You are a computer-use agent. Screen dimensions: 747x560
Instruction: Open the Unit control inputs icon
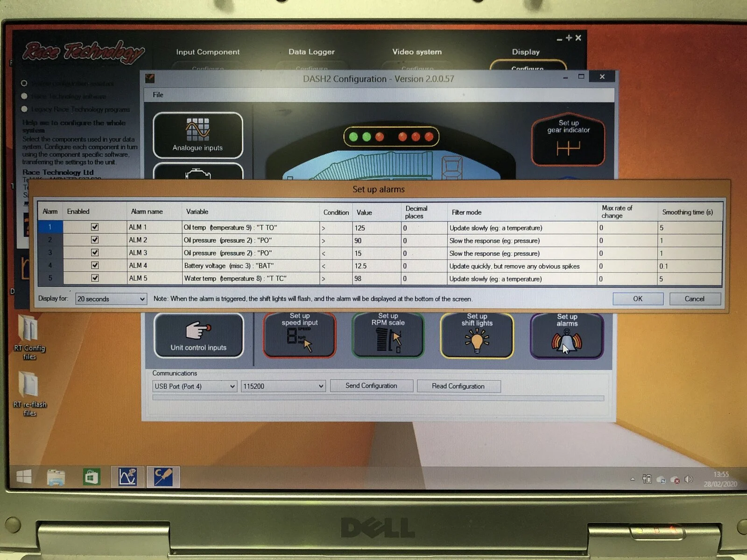pyautogui.click(x=198, y=336)
